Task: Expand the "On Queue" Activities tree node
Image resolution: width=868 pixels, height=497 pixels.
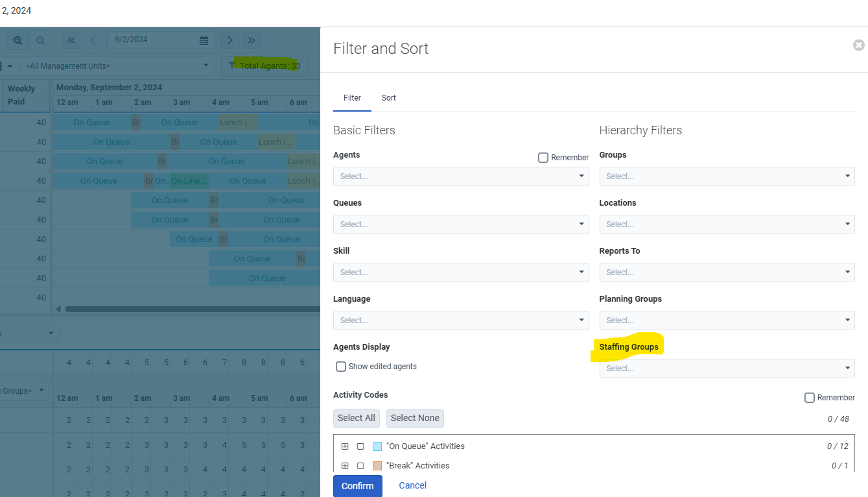Action: (345, 446)
